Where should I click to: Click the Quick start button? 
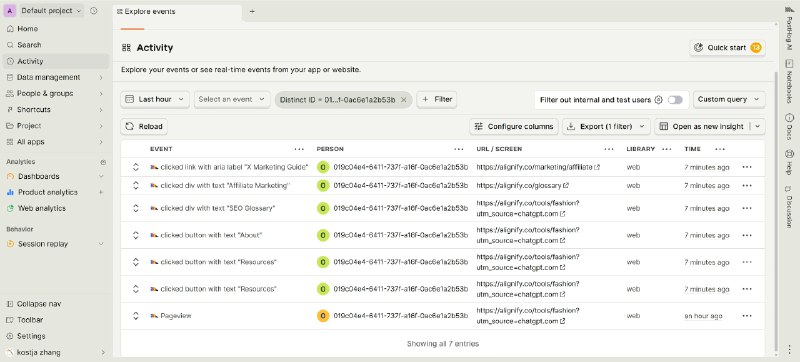(x=727, y=48)
